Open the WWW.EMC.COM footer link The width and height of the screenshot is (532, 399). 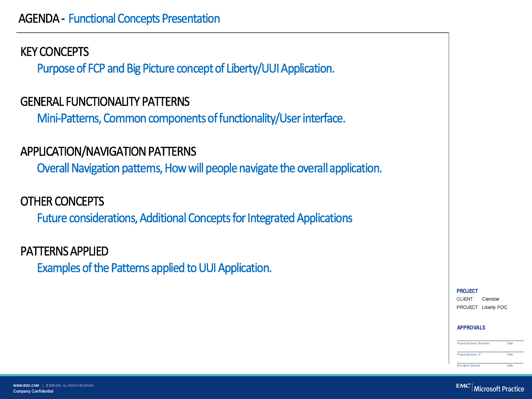[26, 385]
